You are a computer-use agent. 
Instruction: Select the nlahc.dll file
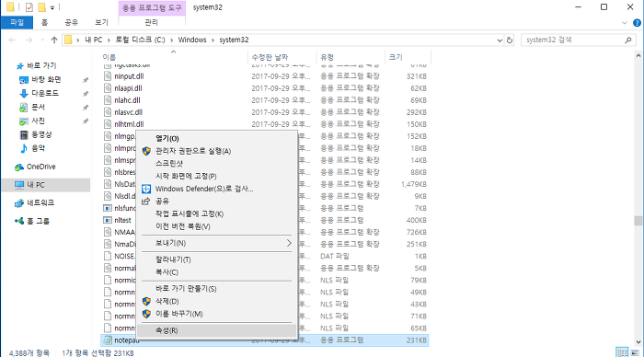127,100
